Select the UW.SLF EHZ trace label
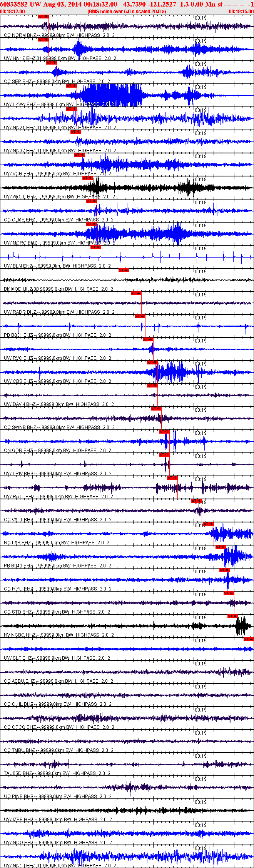This screenshot has width=254, height=868. pos(57,658)
